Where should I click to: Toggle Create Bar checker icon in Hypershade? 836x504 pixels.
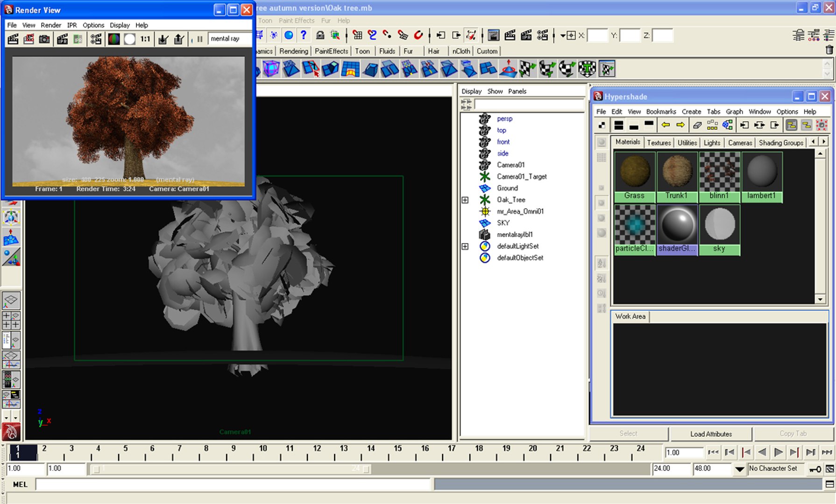click(x=602, y=125)
